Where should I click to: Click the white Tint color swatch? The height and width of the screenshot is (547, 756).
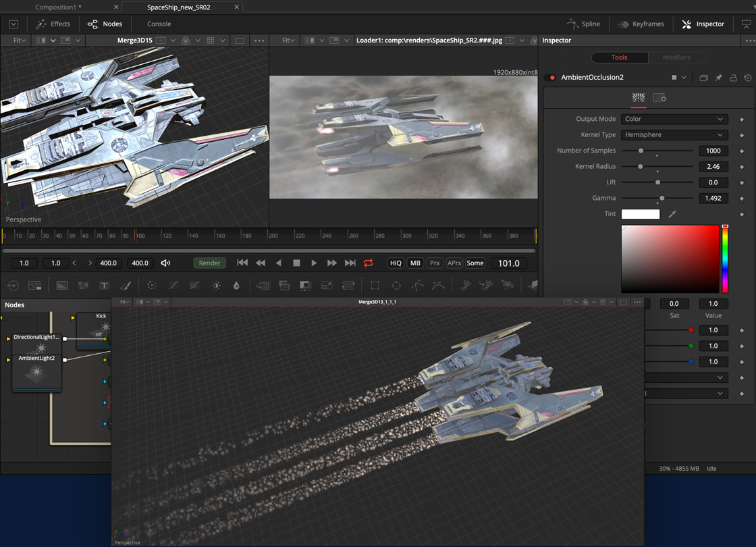pos(640,214)
